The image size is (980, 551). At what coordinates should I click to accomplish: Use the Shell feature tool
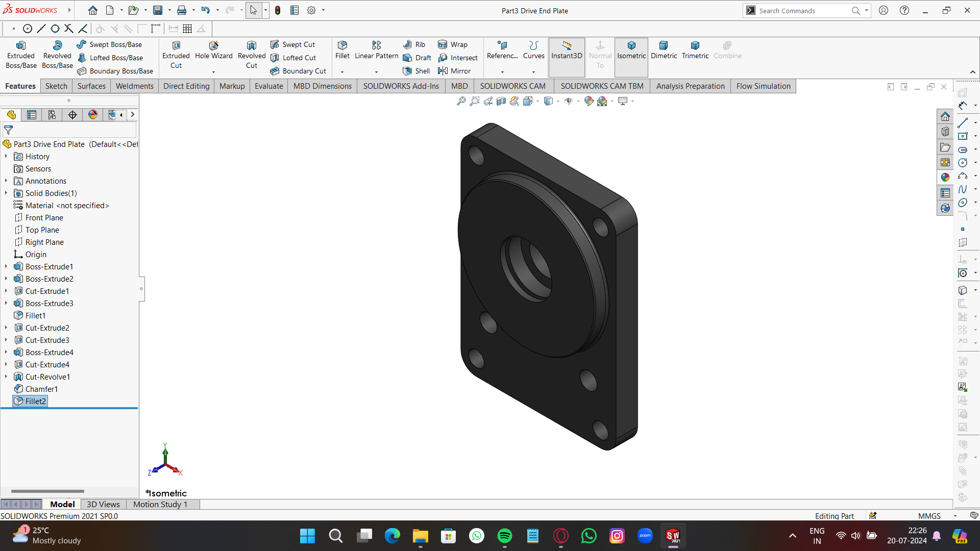pyautogui.click(x=416, y=71)
